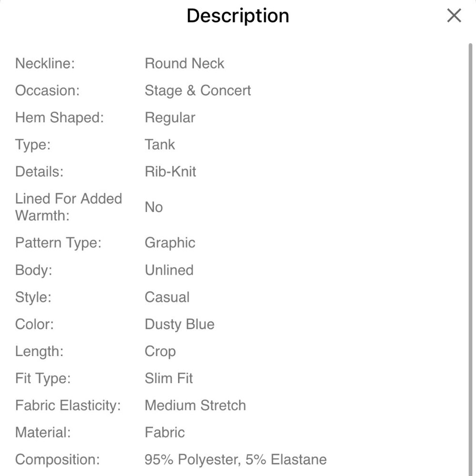This screenshot has width=476, height=476.
Task: Click the Dusty Blue color value
Action: click(179, 324)
